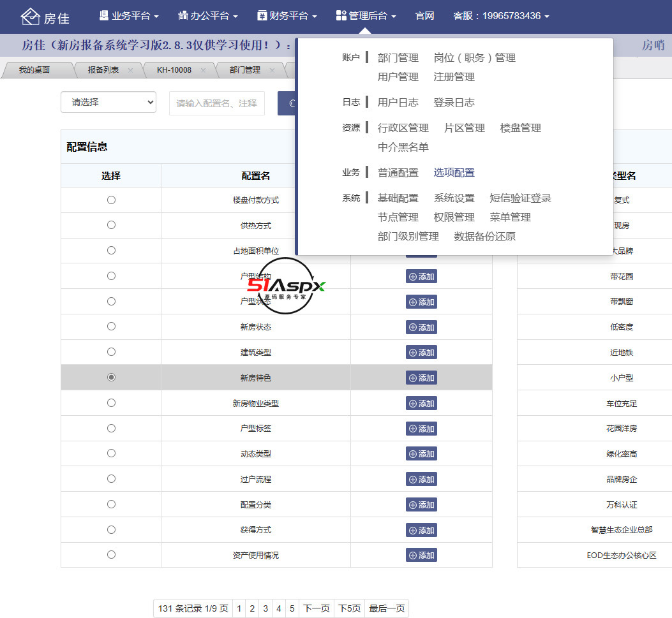Open 注册管理 menu entry
Viewport: 672px width, 618px height.
(x=454, y=77)
